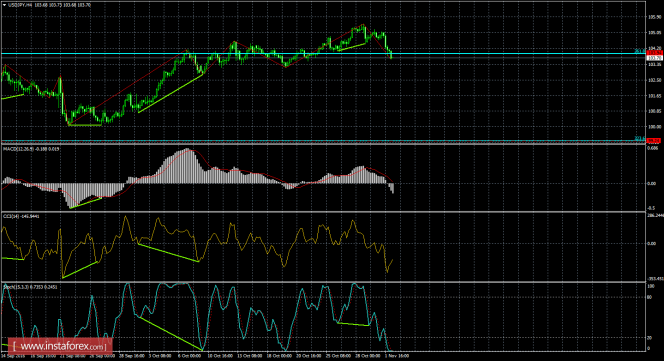
Task: Click the 1 Nov 16:00 time axis label
Action: (x=397, y=356)
